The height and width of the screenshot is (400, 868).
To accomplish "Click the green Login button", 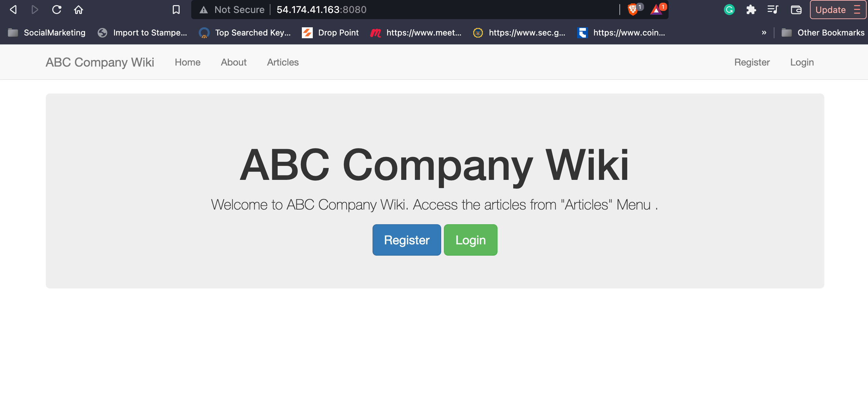I will pyautogui.click(x=471, y=240).
